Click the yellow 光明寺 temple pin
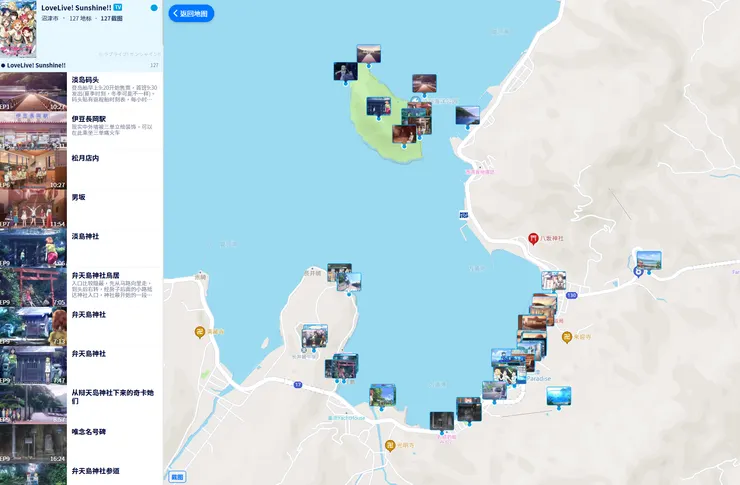This screenshot has width=740, height=485. pos(390,445)
